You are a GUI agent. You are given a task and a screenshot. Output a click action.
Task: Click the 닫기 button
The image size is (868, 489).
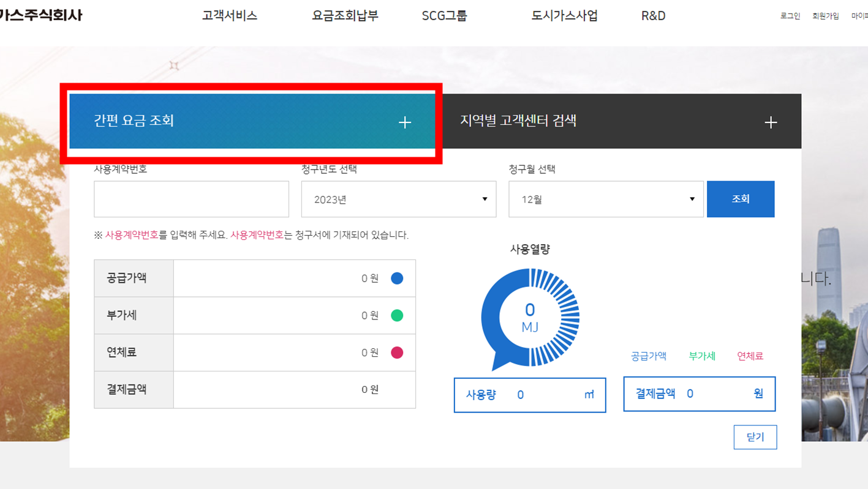(x=755, y=437)
